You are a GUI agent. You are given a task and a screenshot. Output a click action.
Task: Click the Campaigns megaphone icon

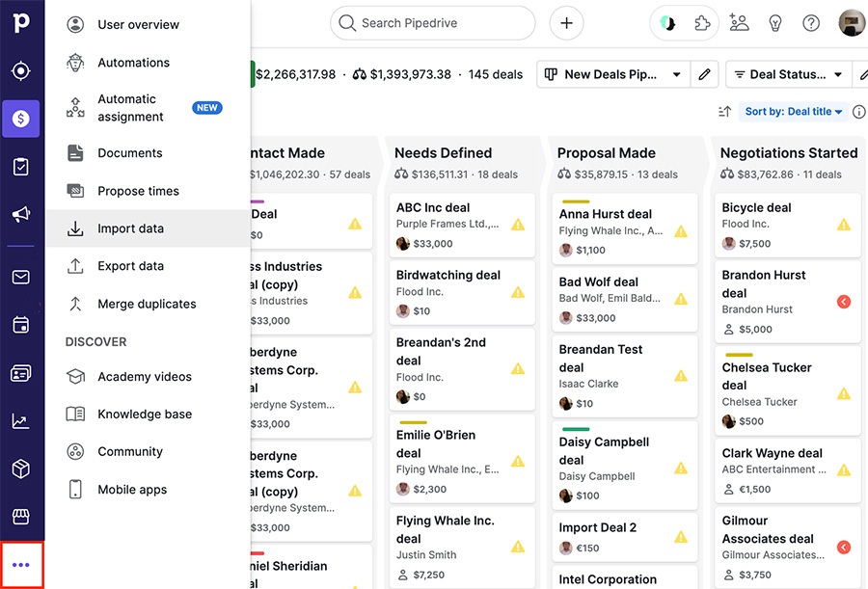(x=21, y=214)
